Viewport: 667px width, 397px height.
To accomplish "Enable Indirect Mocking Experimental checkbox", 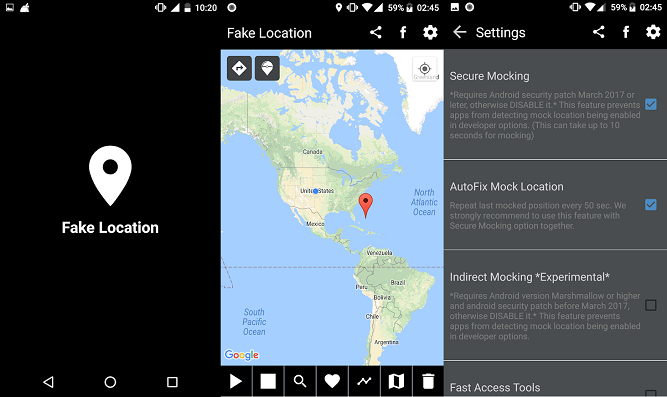I will point(650,305).
